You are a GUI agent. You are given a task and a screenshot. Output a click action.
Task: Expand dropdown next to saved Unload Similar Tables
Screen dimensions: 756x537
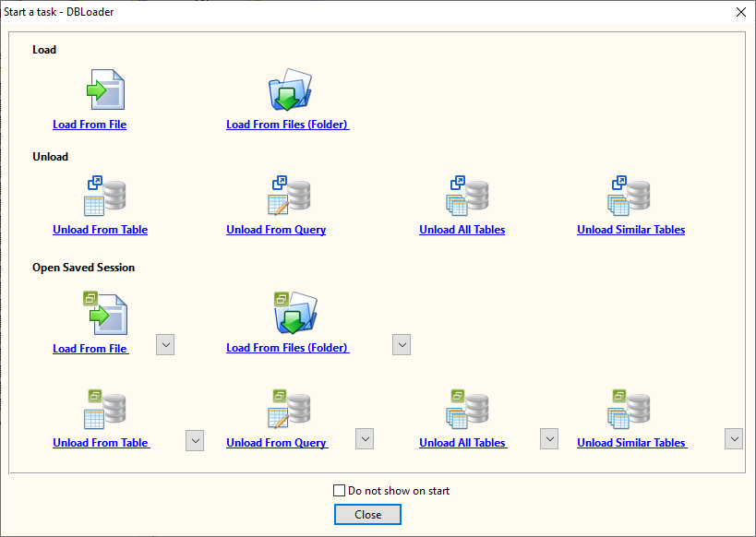coord(734,438)
